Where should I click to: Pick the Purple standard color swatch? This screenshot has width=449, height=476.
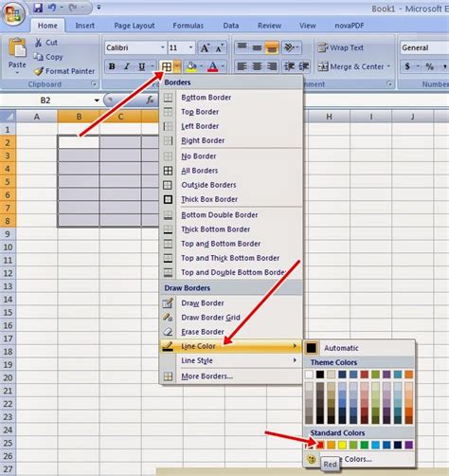(x=408, y=445)
